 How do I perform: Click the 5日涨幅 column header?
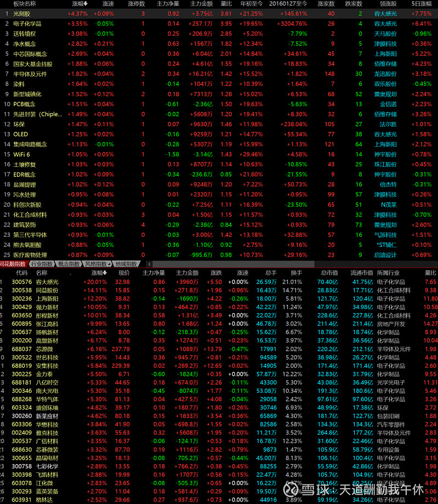(x=421, y=4)
